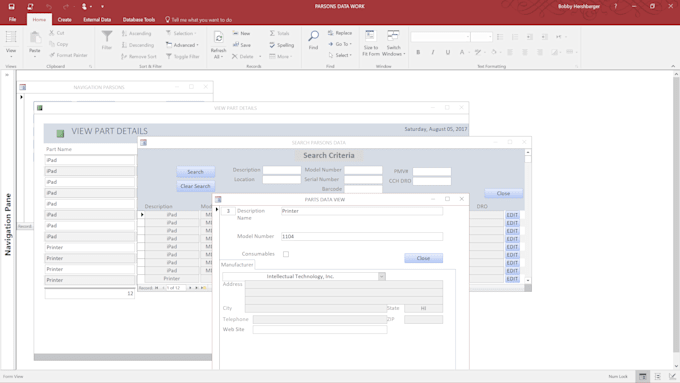Toggle Italic formatting
The image size is (680, 383).
pos(433,52)
